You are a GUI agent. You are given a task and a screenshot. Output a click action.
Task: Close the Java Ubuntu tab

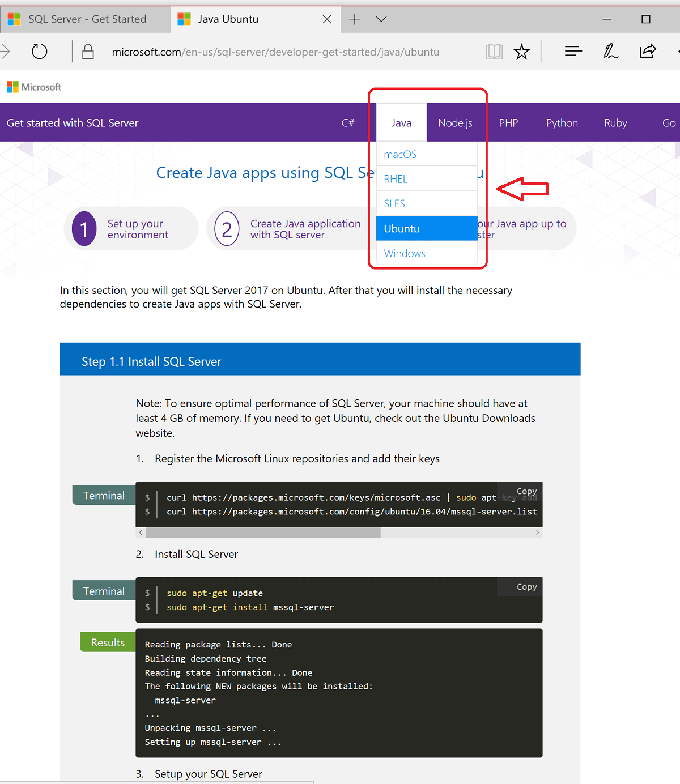click(327, 19)
